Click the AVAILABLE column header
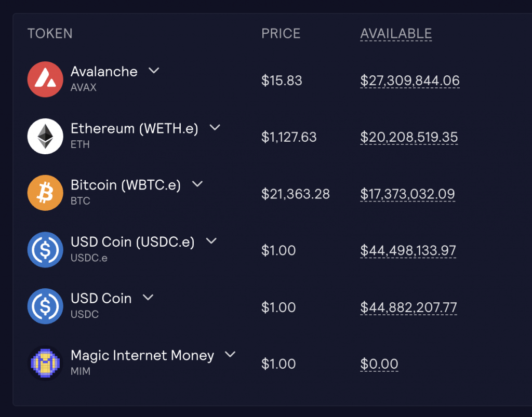532x417 pixels. pos(396,34)
